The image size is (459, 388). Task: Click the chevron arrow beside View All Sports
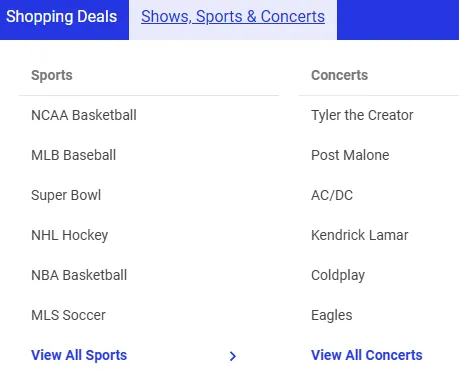click(233, 356)
